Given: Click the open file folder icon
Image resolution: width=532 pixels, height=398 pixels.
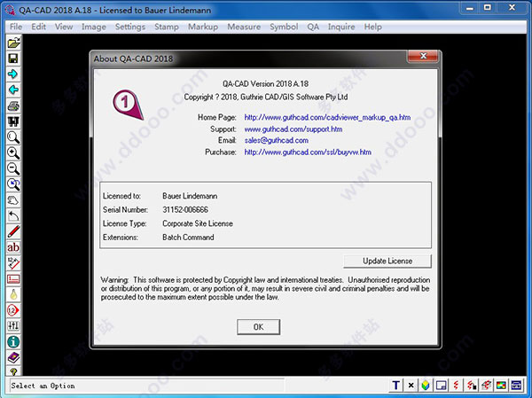Looking at the screenshot, I should tap(13, 43).
